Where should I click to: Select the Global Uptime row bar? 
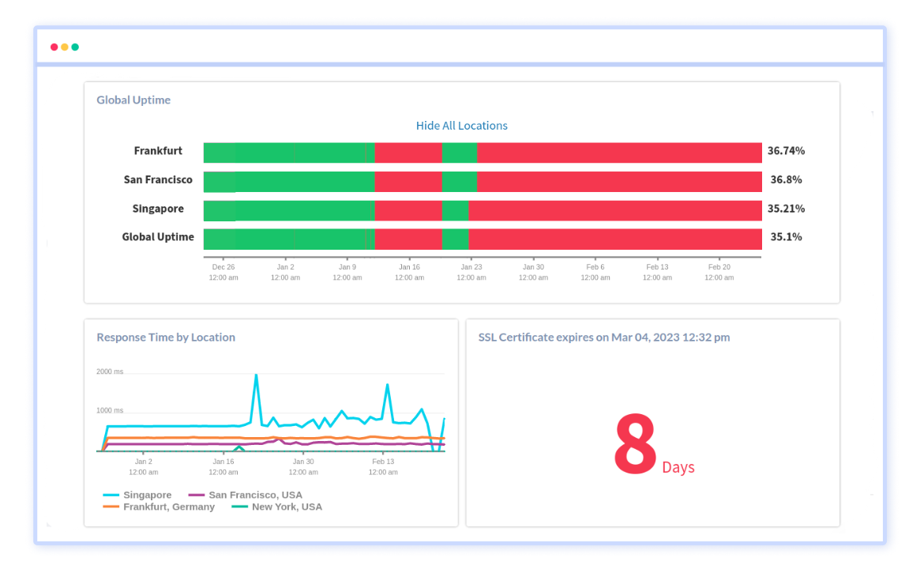[x=483, y=239]
